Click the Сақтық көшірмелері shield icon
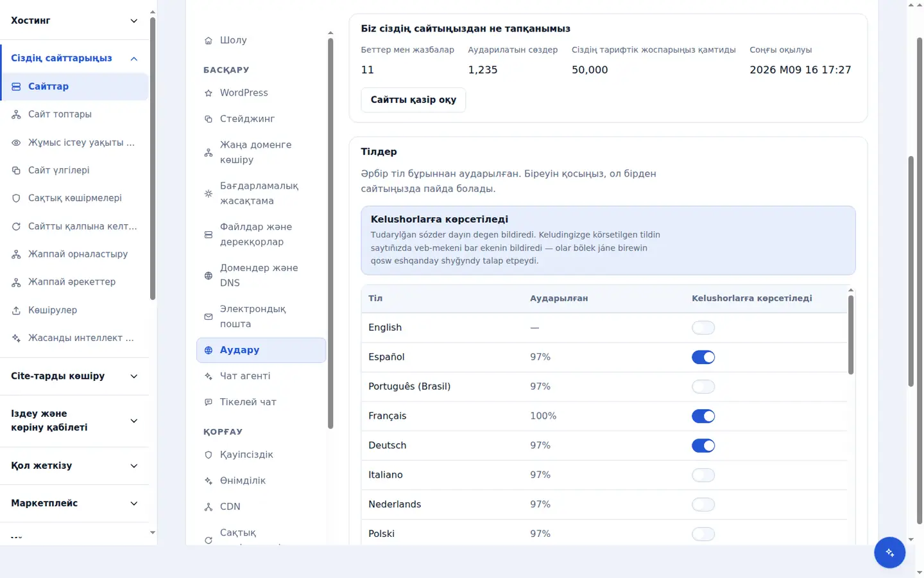 click(17, 198)
